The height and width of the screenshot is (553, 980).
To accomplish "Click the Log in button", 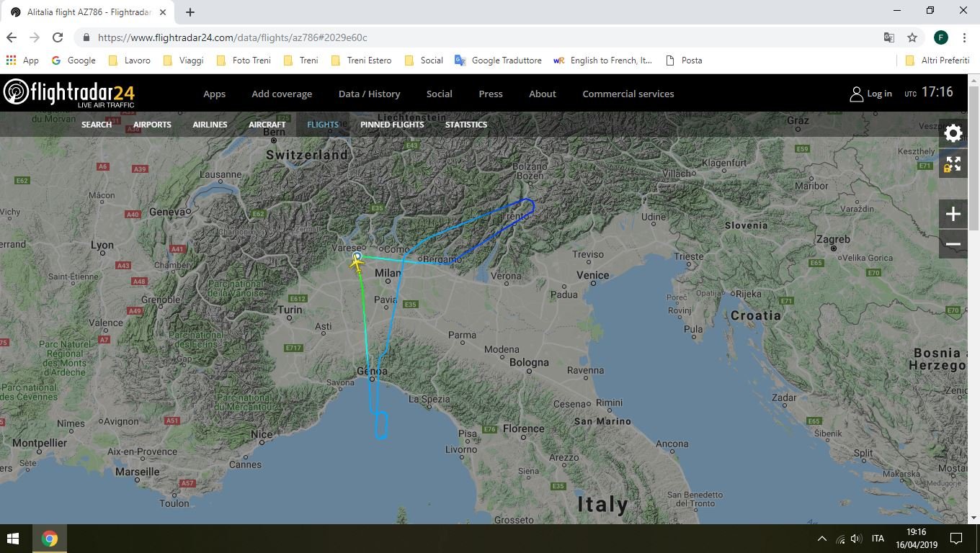I will pos(871,94).
